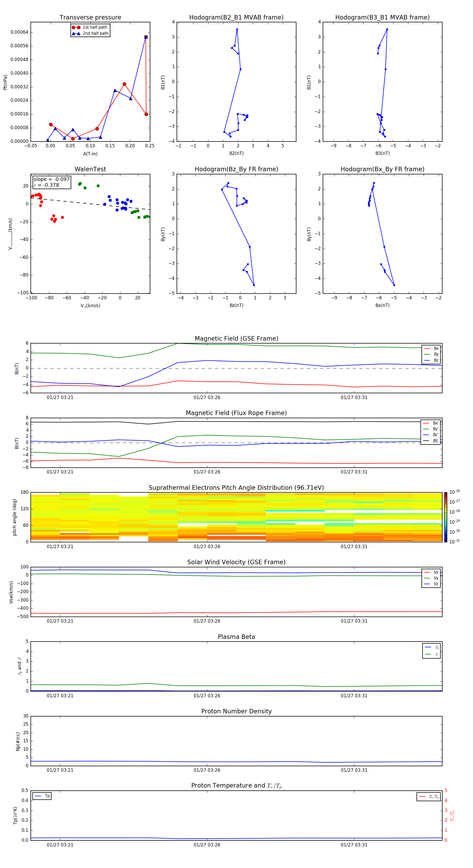Screen dimensions: 473x868
Task: Select the Vy legend entry
Action: [431, 578]
